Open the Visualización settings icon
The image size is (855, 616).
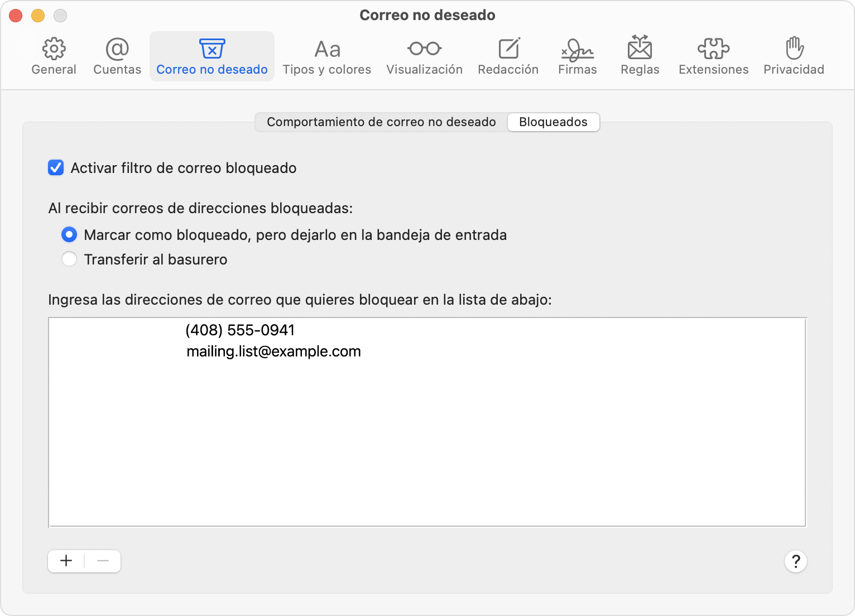coord(424,55)
